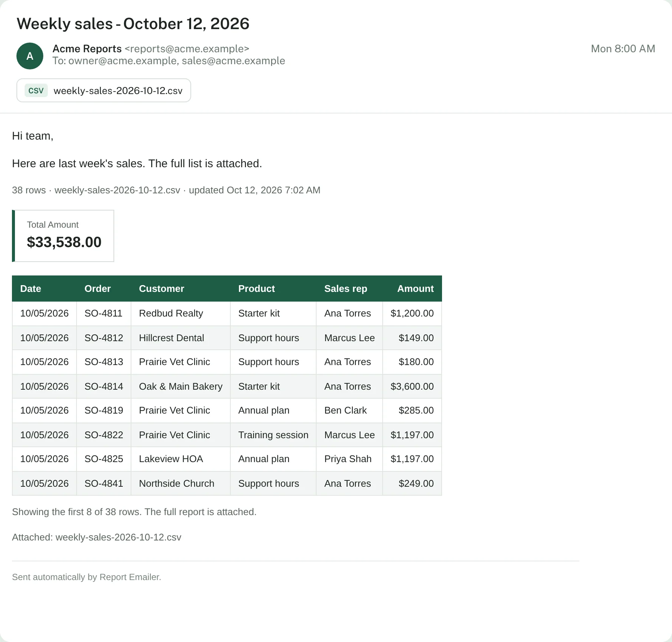This screenshot has height=642, width=672.
Task: Click the Mon 8:00 AM timestamp
Action: tap(623, 49)
